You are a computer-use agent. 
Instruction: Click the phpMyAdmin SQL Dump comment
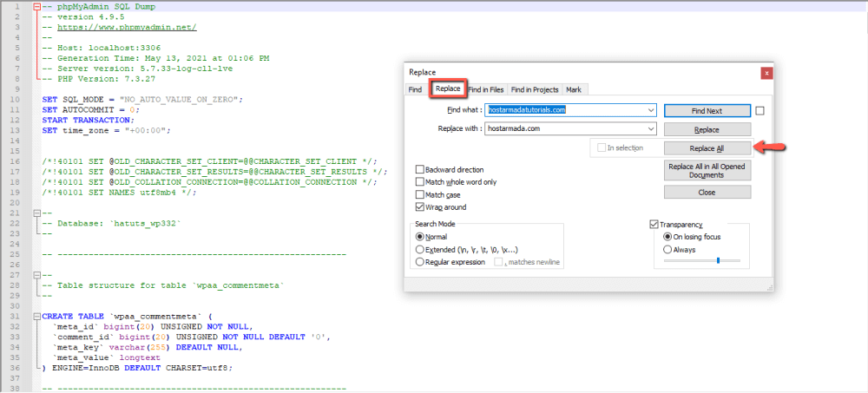(x=99, y=7)
